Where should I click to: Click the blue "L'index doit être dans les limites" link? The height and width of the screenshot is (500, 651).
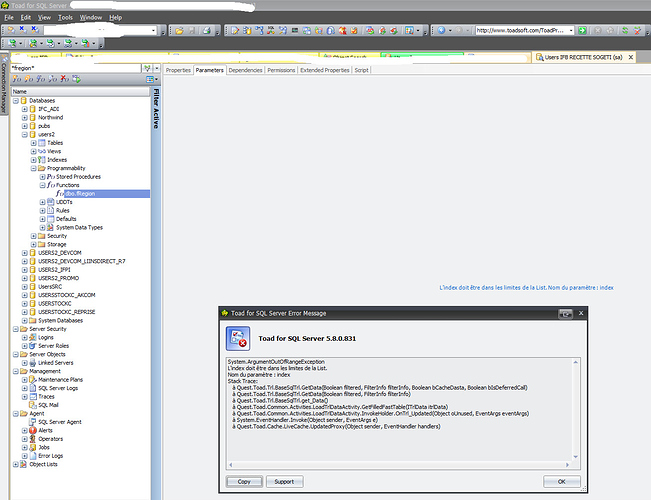coord(526,287)
